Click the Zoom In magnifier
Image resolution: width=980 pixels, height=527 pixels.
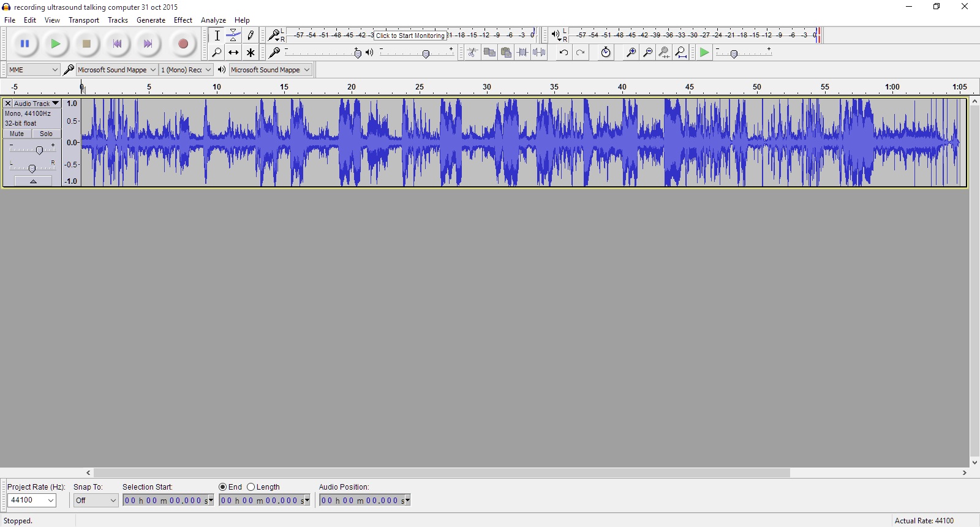(630, 53)
